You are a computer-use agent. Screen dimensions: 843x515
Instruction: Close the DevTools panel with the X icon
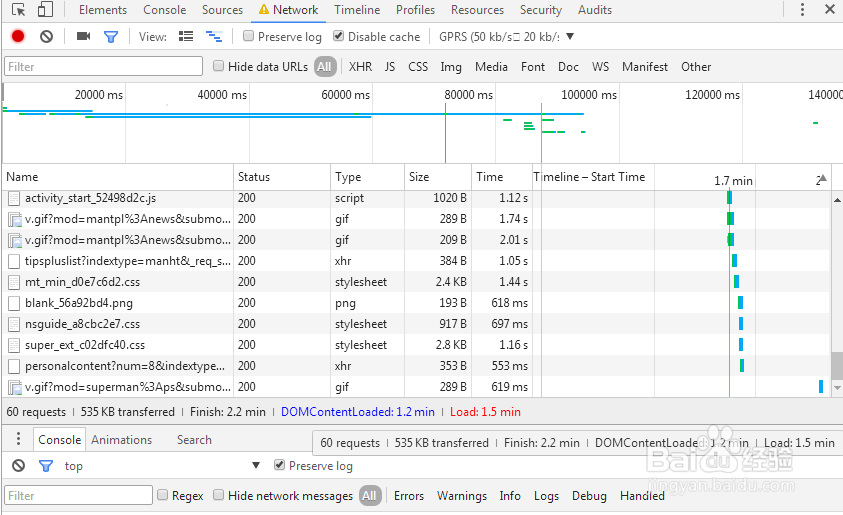coord(830,9)
